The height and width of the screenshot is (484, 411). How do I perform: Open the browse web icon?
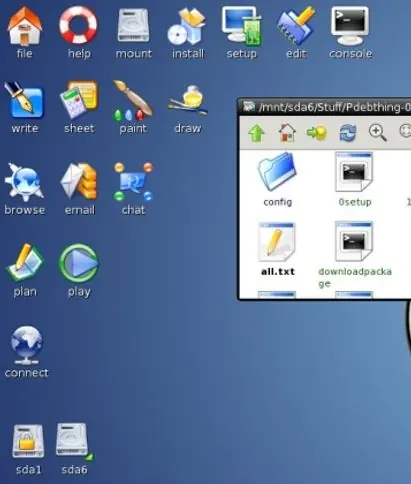click(x=24, y=182)
